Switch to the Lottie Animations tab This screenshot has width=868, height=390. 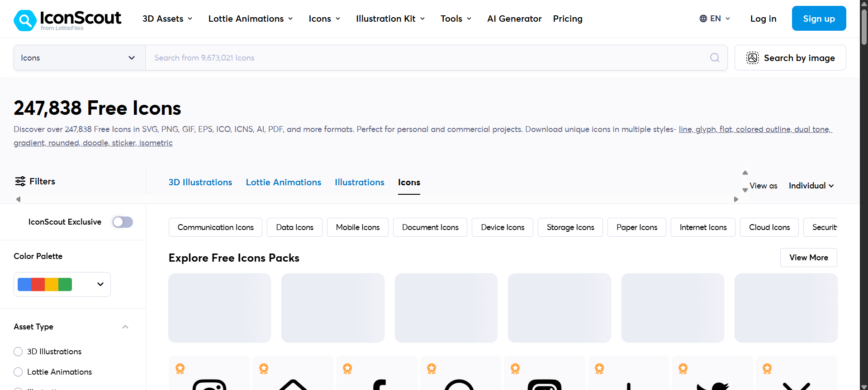284,182
